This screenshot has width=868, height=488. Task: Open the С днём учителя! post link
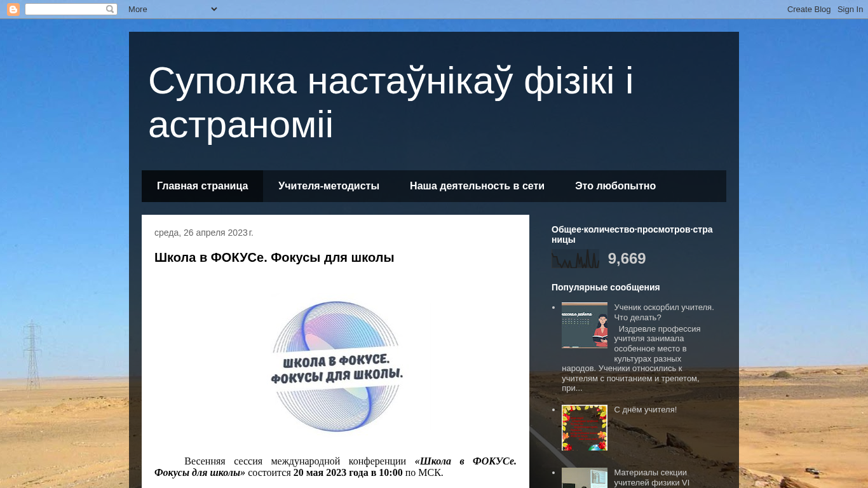[645, 410]
